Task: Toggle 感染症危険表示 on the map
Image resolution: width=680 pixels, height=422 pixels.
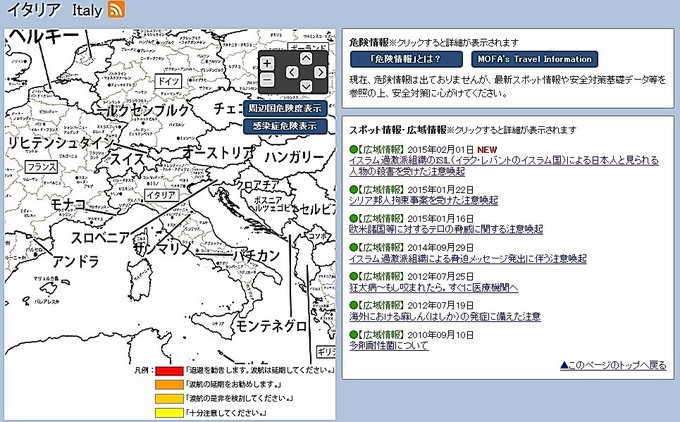Action: (x=285, y=126)
